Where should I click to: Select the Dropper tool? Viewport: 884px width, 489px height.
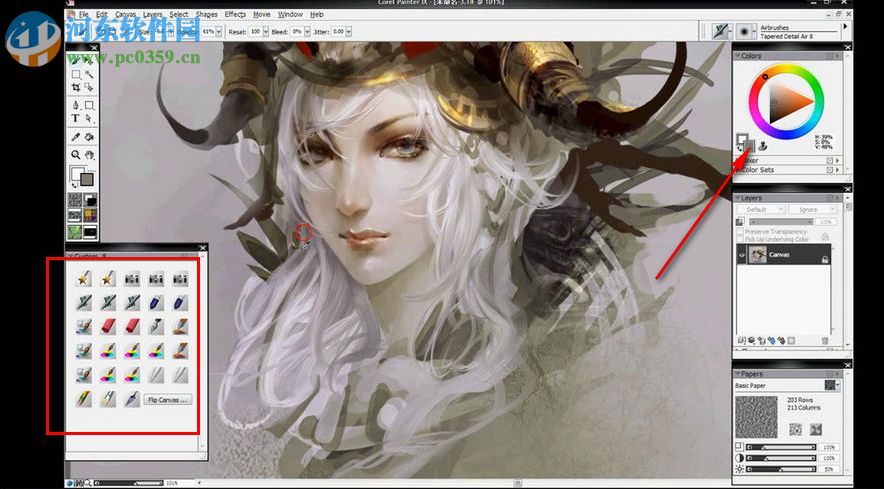(76, 137)
